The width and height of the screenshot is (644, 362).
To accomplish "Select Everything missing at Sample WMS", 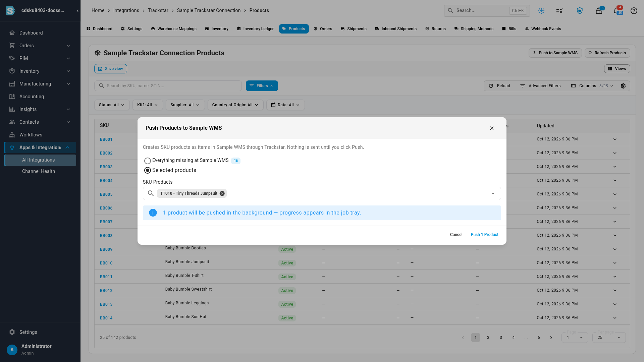I will pos(148,161).
